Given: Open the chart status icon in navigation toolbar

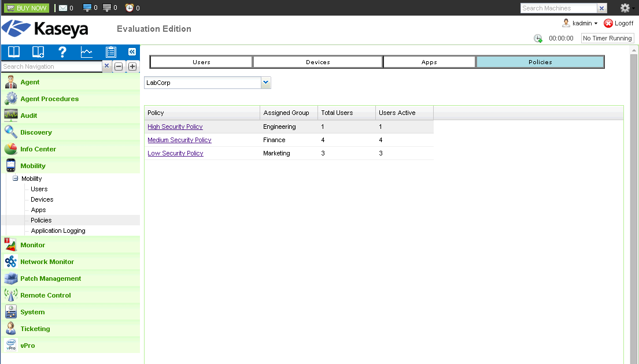Looking at the screenshot, I should [x=86, y=51].
